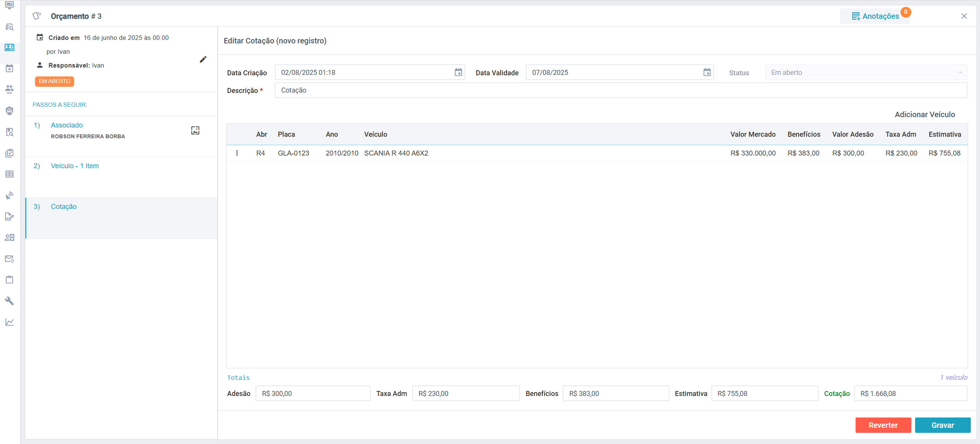This screenshot has width=980, height=444.
Task: Select the Veículo - 1 item step
Action: click(x=75, y=166)
